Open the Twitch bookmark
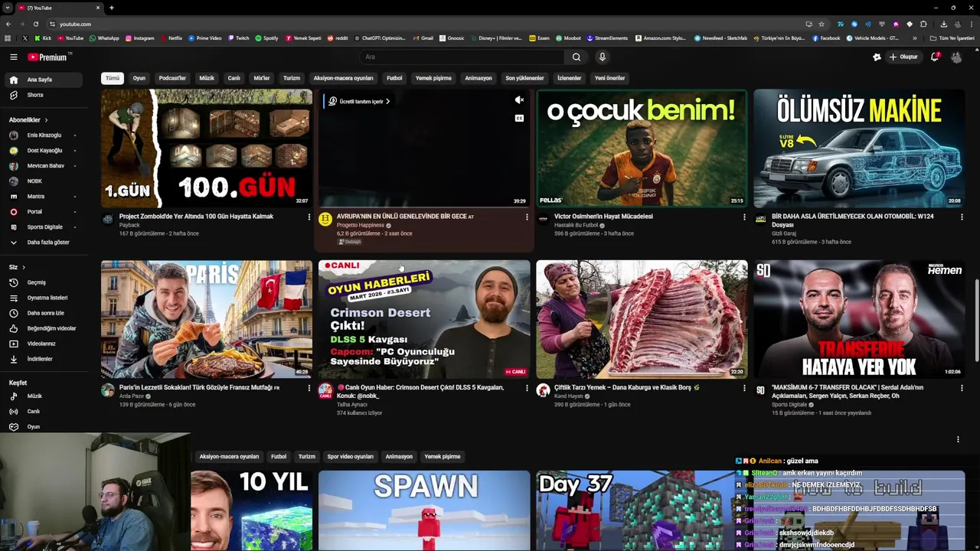980x551 pixels. [237, 38]
